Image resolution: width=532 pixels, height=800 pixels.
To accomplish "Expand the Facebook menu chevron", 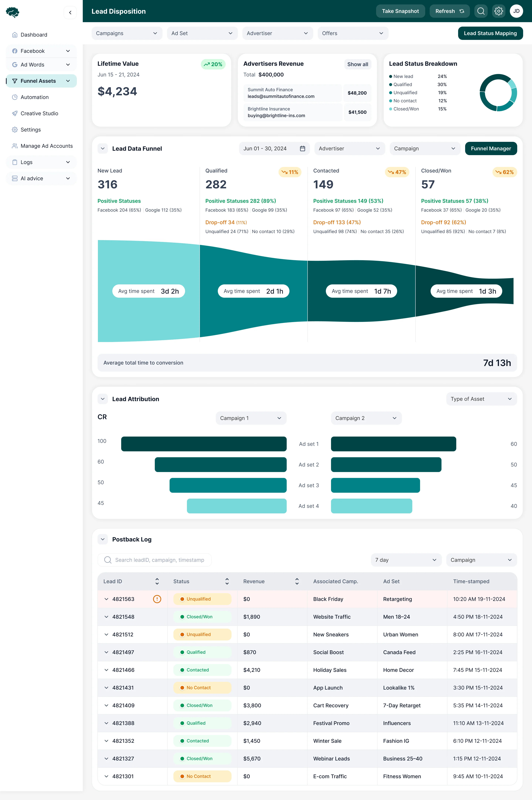I will click(68, 51).
